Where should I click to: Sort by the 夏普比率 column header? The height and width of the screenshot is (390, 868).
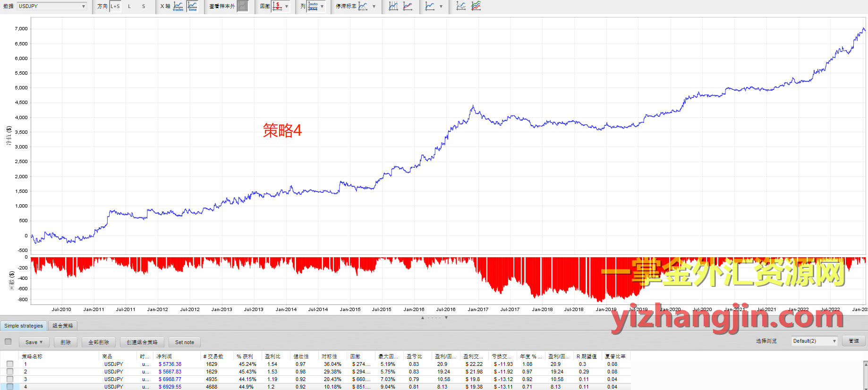(x=615, y=356)
